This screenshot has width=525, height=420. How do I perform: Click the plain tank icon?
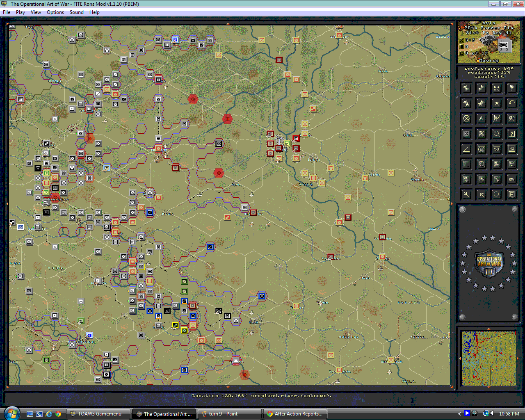point(512,179)
